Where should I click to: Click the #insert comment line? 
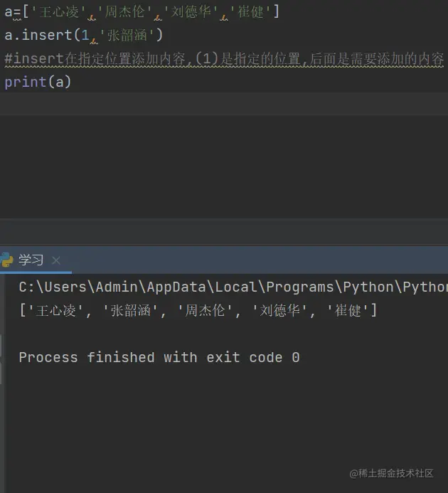[x=224, y=58]
